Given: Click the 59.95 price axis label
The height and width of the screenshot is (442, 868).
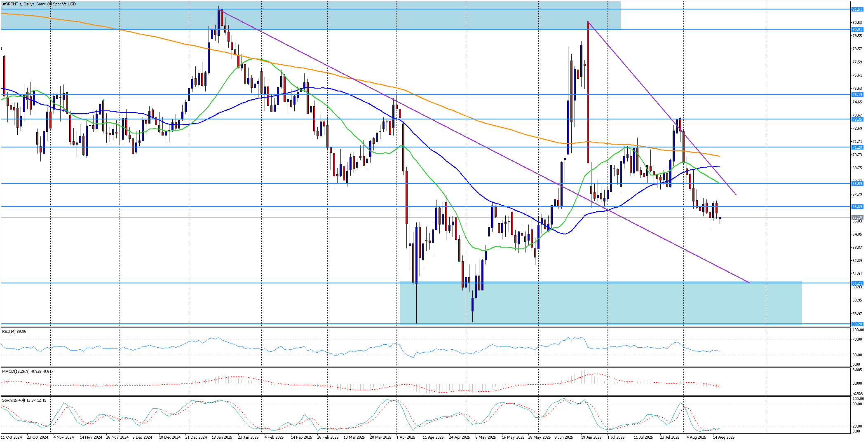Looking at the screenshot, I should click(857, 300).
